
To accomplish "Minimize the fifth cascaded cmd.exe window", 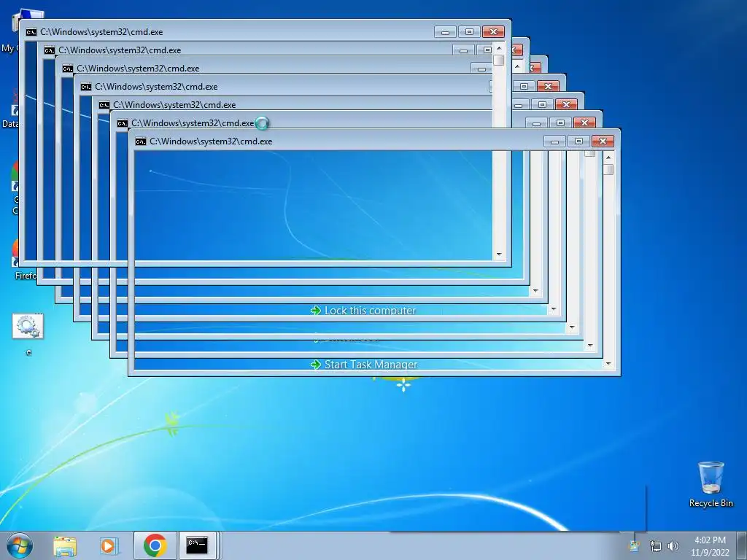I will 519,105.
